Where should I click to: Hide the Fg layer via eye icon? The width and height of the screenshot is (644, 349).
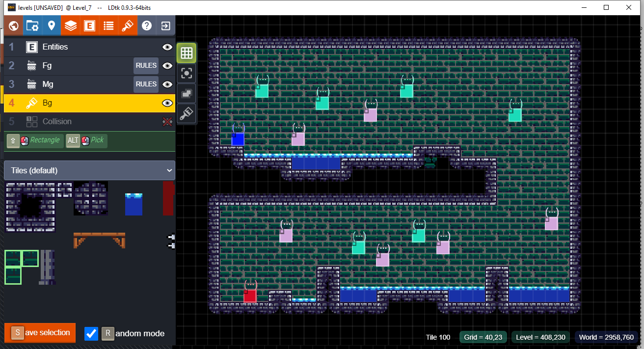pyautogui.click(x=167, y=66)
